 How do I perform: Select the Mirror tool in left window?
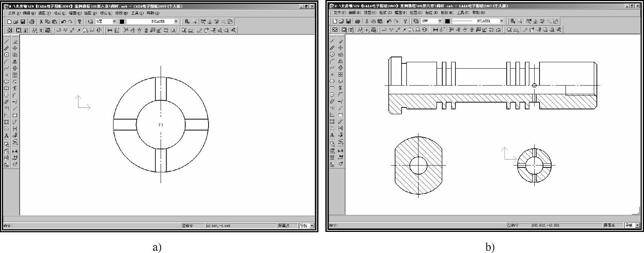tap(15, 61)
